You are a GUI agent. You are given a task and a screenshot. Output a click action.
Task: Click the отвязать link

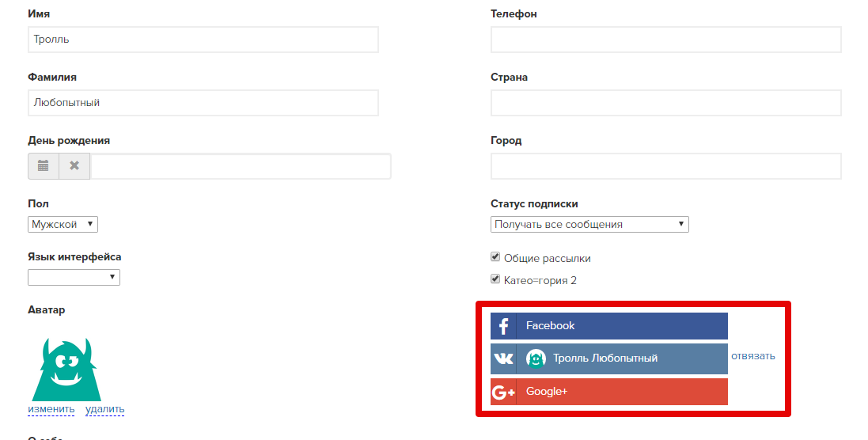point(752,356)
